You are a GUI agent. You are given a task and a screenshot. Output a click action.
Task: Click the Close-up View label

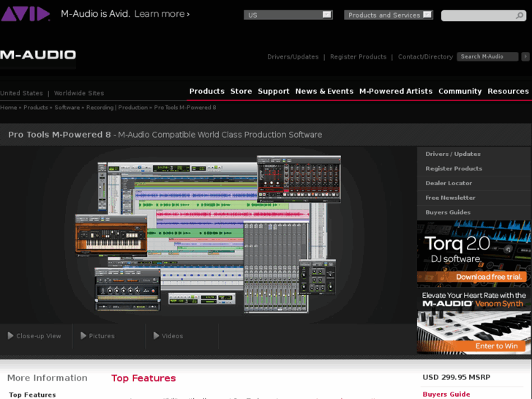pos(39,336)
